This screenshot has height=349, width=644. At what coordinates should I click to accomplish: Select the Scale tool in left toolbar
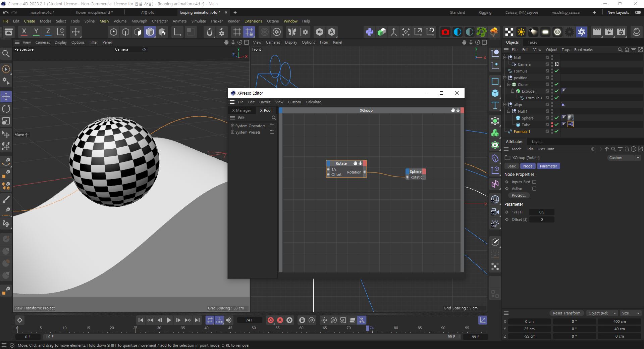pyautogui.click(x=6, y=121)
